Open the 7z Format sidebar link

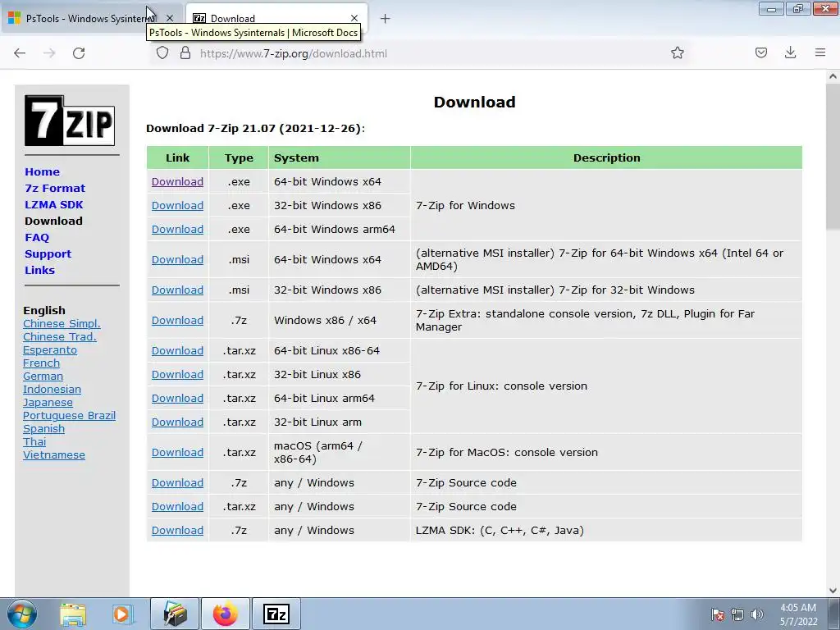pos(55,189)
